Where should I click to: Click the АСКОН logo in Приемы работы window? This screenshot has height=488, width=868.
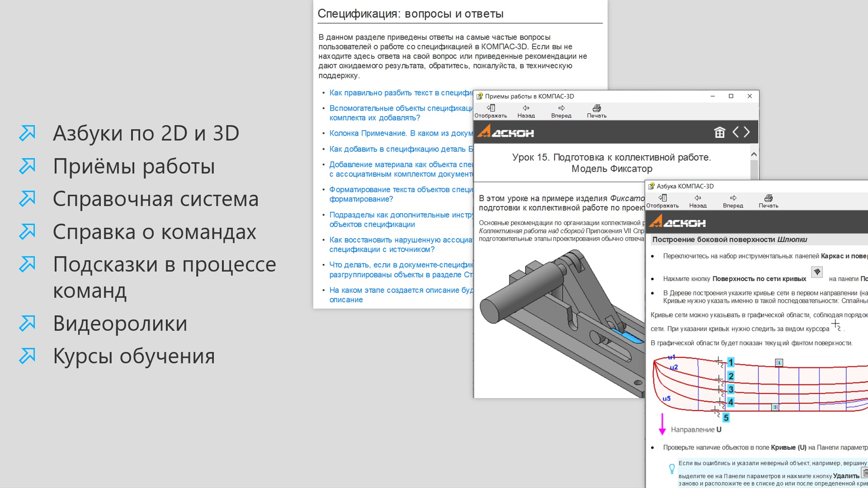(x=505, y=132)
